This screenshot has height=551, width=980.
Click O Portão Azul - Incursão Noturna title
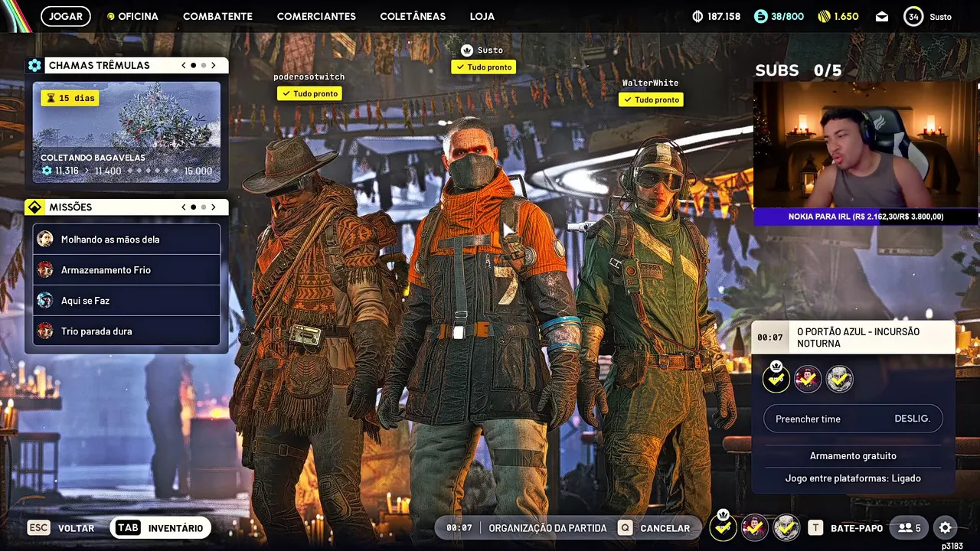click(858, 337)
